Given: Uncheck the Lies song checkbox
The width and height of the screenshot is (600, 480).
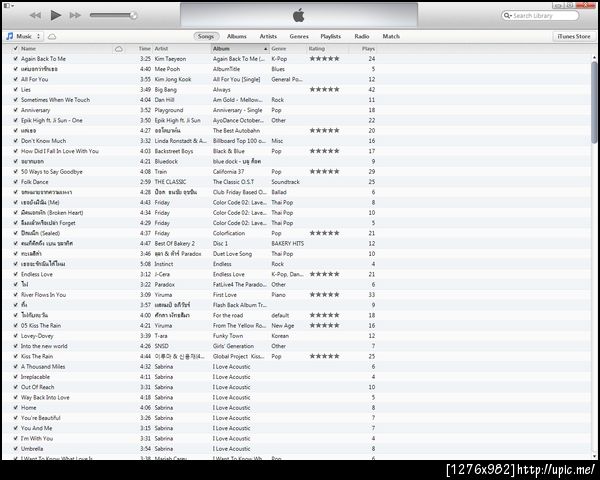Looking at the screenshot, I should click(x=15, y=90).
